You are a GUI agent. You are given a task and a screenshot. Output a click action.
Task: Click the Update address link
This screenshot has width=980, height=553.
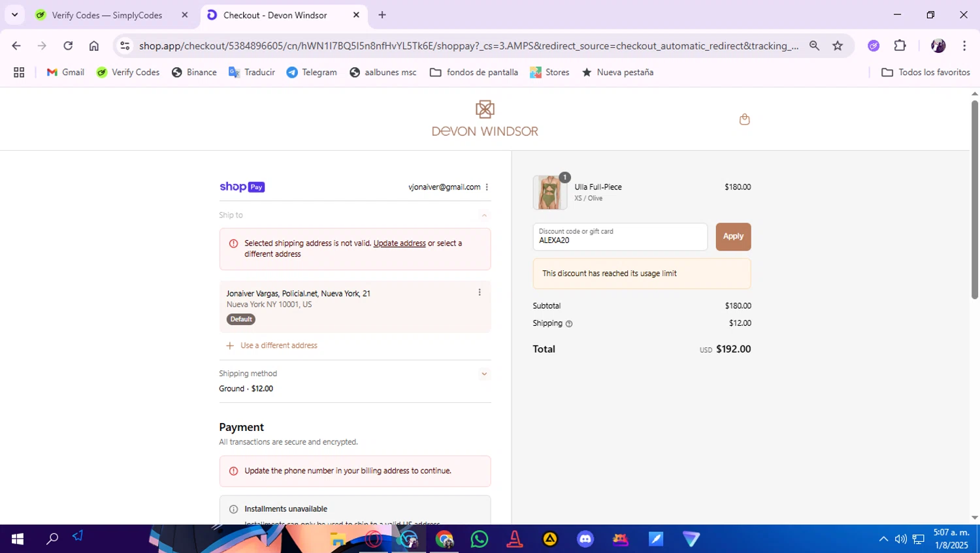coord(399,244)
